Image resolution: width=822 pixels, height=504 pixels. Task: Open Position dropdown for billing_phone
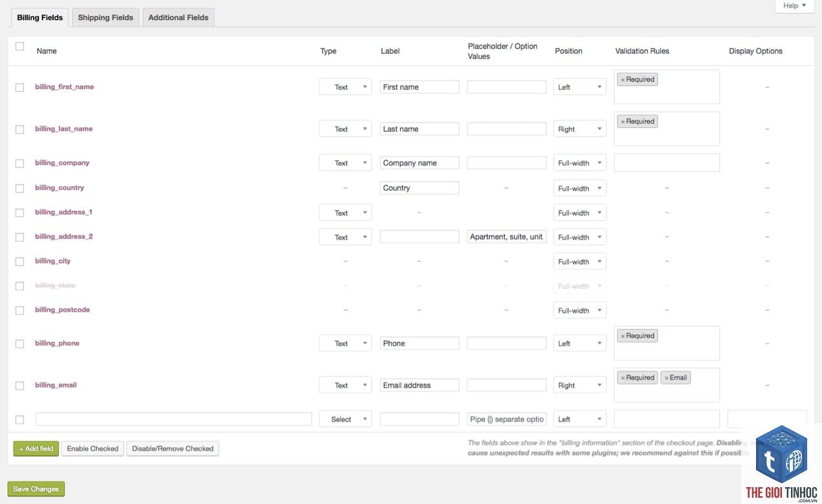coord(580,343)
